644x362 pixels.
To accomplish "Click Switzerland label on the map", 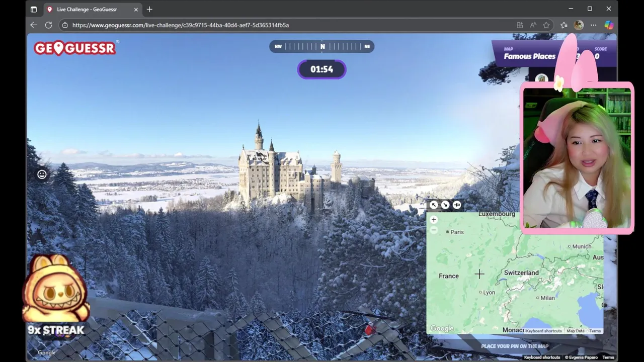I will tap(521, 273).
